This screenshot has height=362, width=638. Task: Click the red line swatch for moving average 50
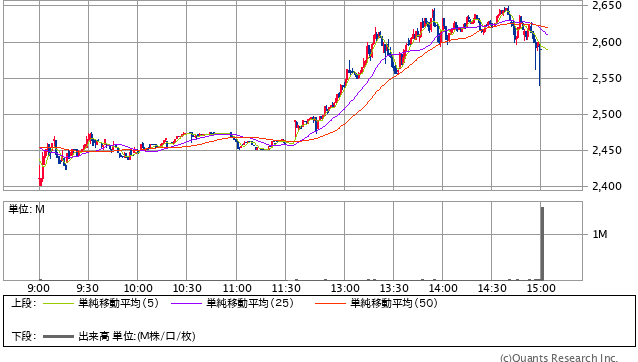click(330, 303)
